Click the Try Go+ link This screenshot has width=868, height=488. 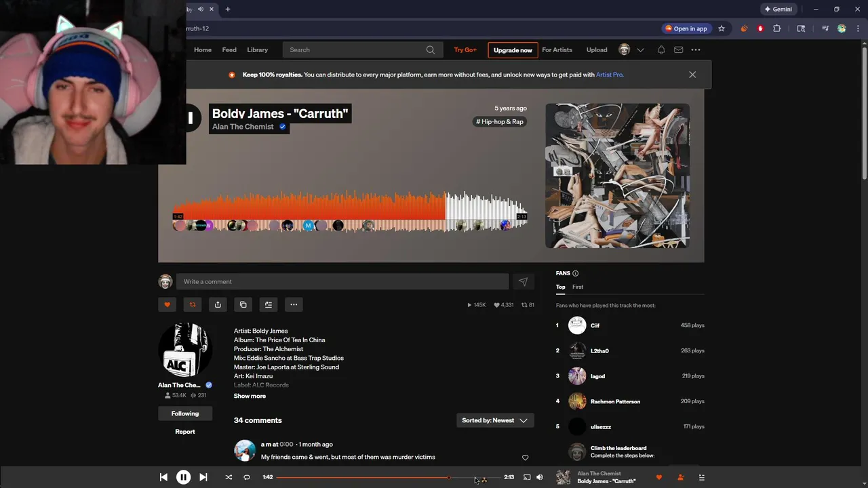465,49
